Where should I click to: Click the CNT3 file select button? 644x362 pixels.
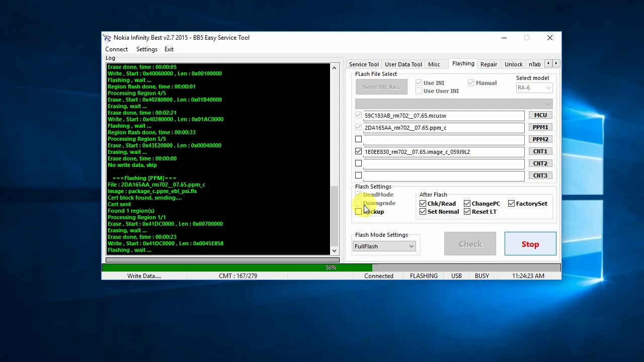point(540,175)
